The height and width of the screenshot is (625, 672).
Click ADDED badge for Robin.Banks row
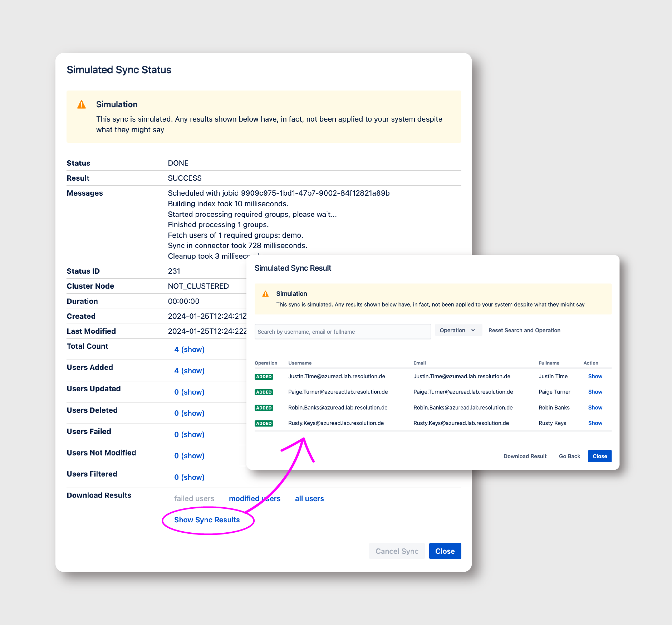(264, 408)
